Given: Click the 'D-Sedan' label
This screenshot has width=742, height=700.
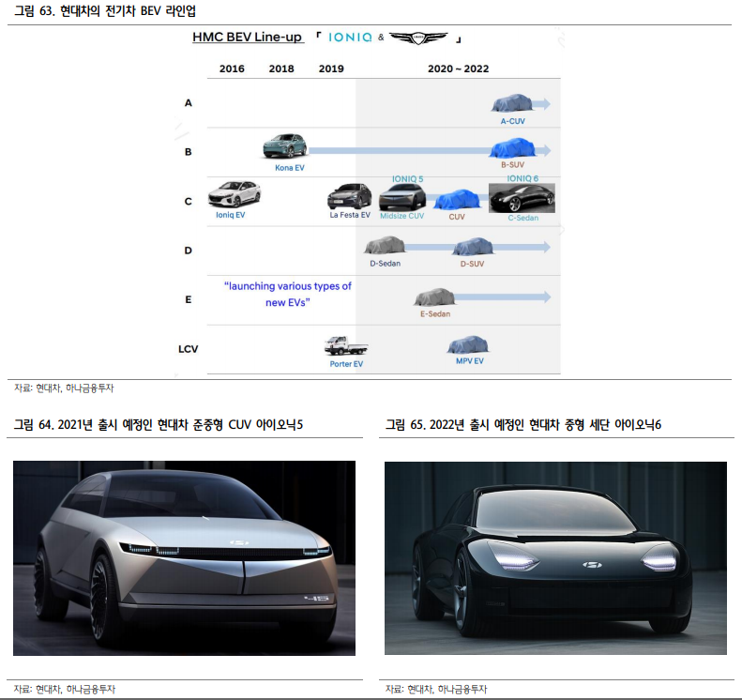Looking at the screenshot, I should (386, 263).
